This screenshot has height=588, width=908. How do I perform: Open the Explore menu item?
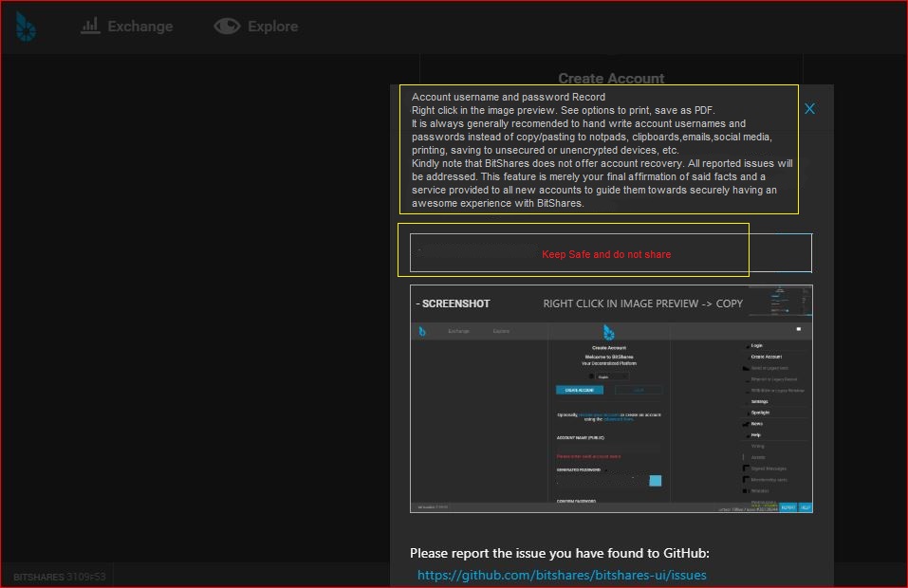(x=256, y=26)
